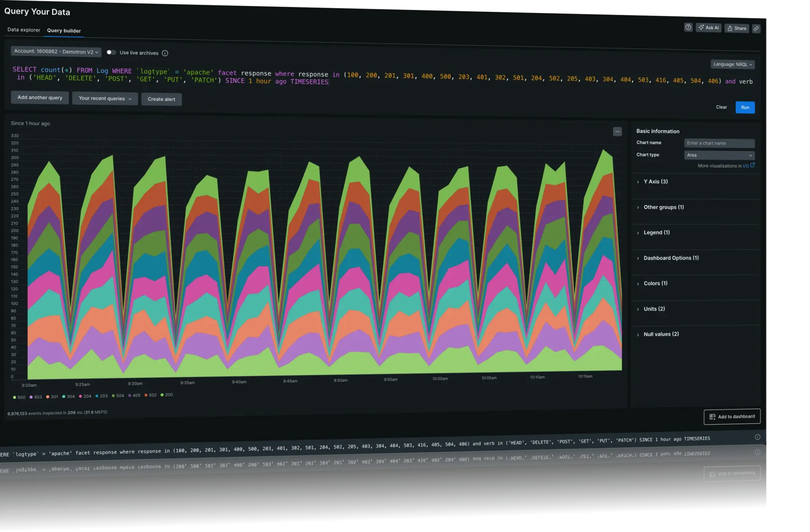This screenshot has height=532, width=810.
Task: Click the Share icon
Action: 737,28
